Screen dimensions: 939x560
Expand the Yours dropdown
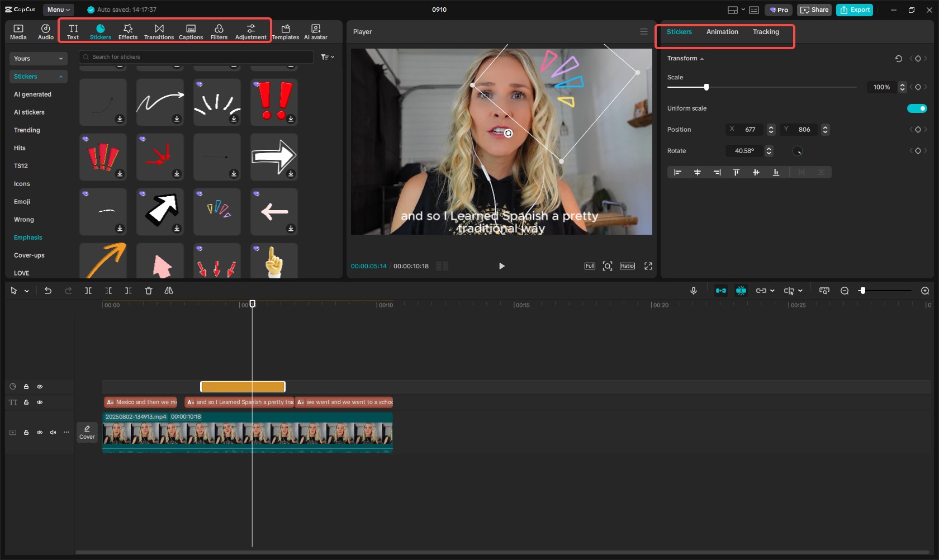coord(38,59)
